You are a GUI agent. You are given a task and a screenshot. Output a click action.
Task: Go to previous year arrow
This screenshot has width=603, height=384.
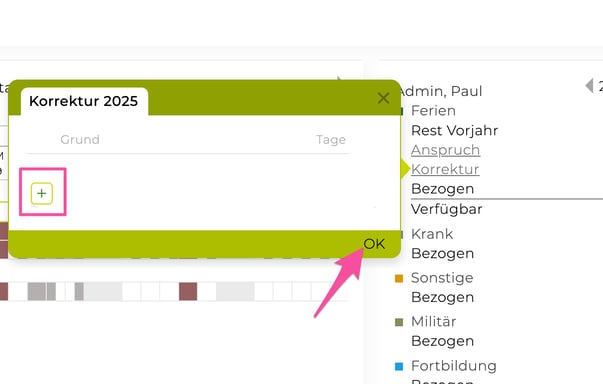click(589, 85)
